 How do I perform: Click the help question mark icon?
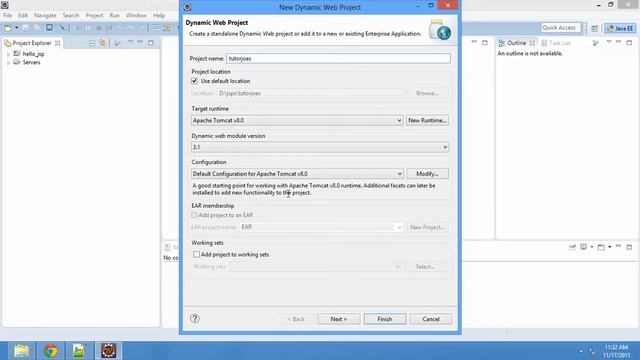[x=195, y=318]
